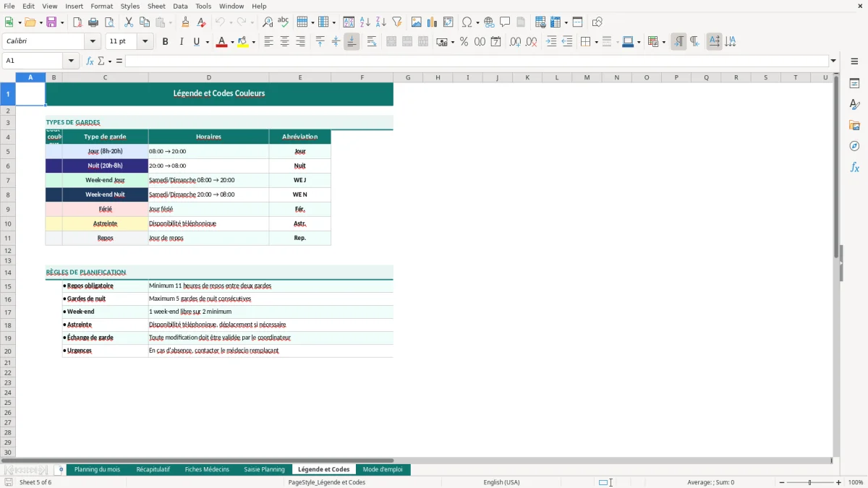Open the sidebar Properties panel icon
The height and width of the screenshot is (488, 868).
[x=854, y=83]
